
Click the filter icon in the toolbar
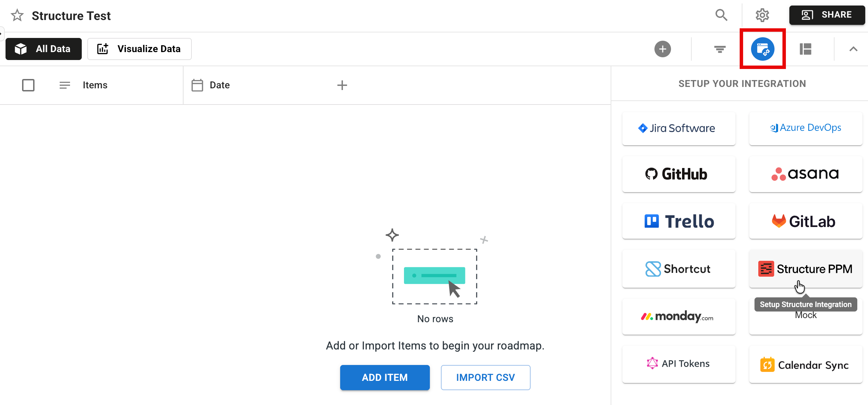click(x=719, y=49)
